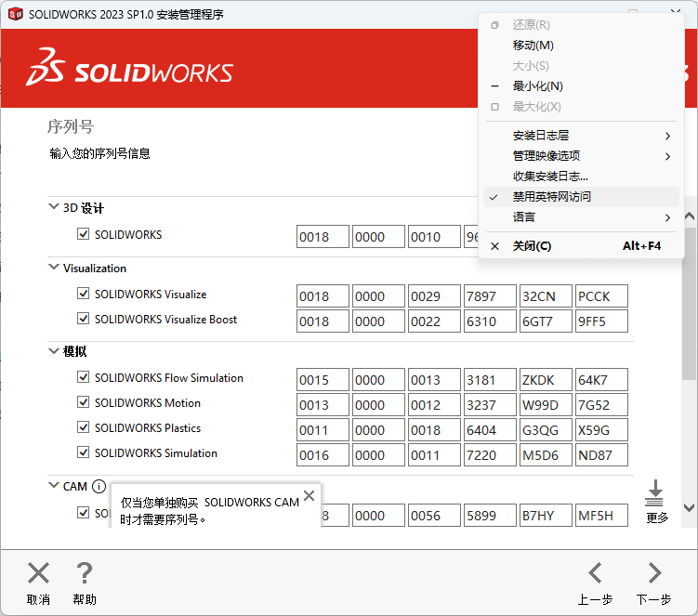The width and height of the screenshot is (698, 616).
Task: Click the 大小(S) system menu entry
Action: click(581, 66)
